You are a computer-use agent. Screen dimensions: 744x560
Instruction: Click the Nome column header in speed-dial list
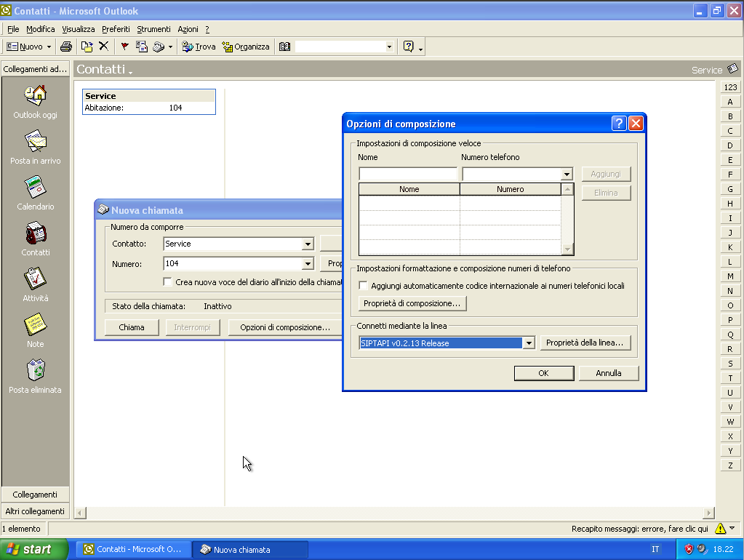(x=409, y=189)
